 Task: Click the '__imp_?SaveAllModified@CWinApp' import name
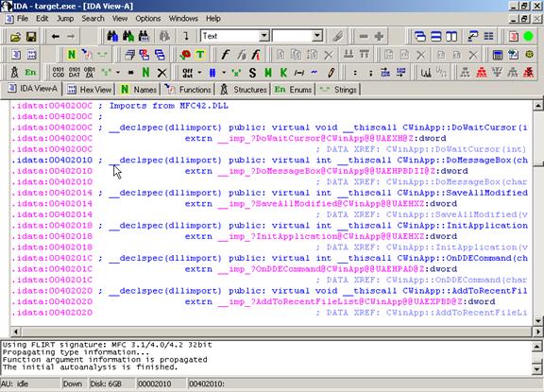click(321, 204)
